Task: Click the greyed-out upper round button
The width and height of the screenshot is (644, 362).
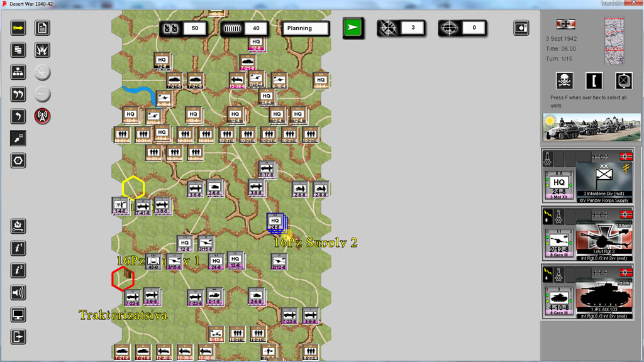Action: coord(42,72)
